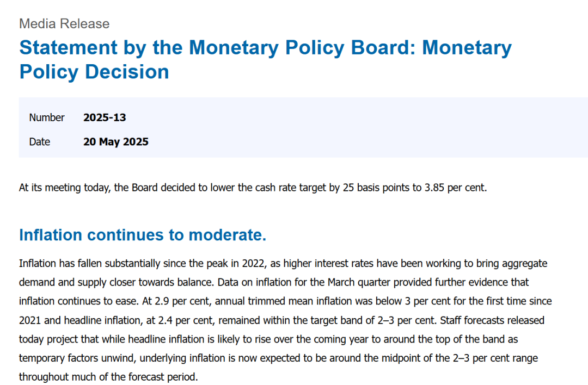The image size is (588, 385).
Task: Click the words "higher interest rates"
Action: pos(328,264)
